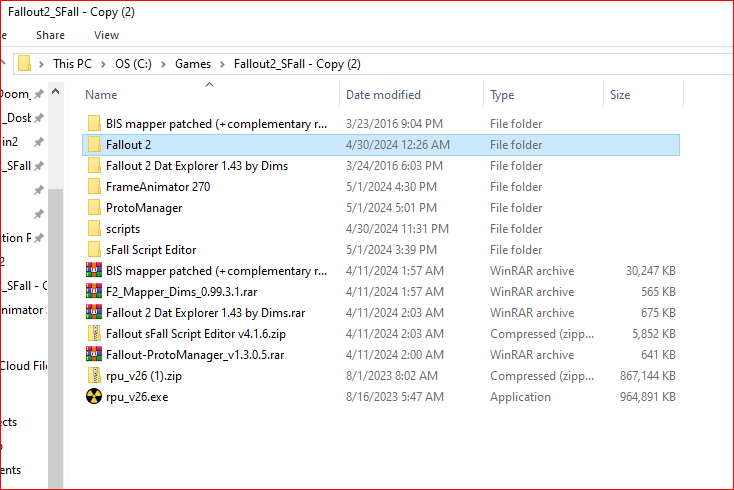Click WinRAR icon of Fallout 2 Dat Explorer.rar
The height and width of the screenshot is (490, 734).
[94, 313]
